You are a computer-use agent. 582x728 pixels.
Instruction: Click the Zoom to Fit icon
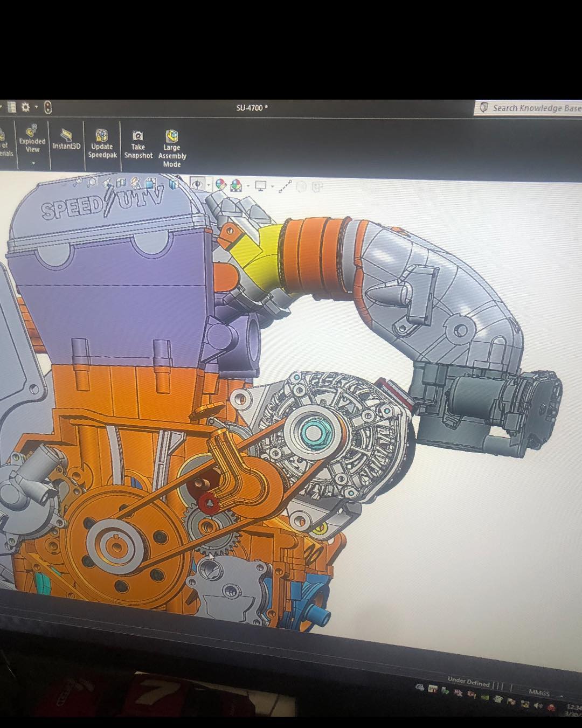pyautogui.click(x=79, y=182)
